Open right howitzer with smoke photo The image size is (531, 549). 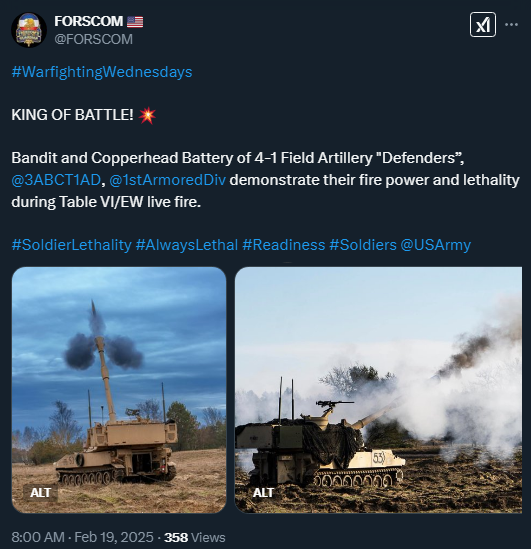(x=378, y=390)
